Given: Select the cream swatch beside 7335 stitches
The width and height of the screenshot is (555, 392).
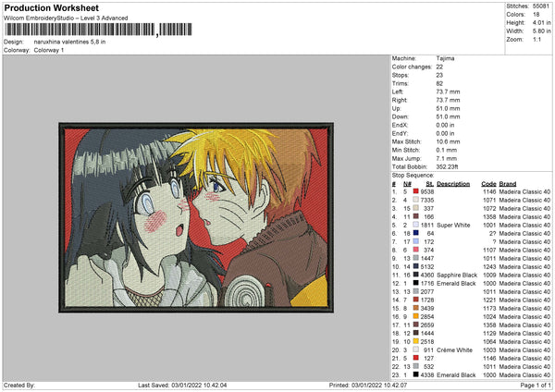Looking at the screenshot, I should pos(416,200).
